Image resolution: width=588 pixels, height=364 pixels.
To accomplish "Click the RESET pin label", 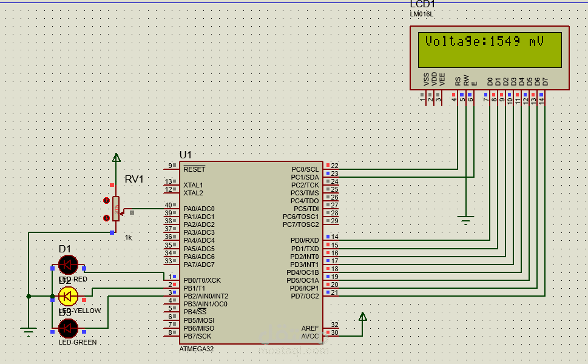I will click(x=194, y=169).
